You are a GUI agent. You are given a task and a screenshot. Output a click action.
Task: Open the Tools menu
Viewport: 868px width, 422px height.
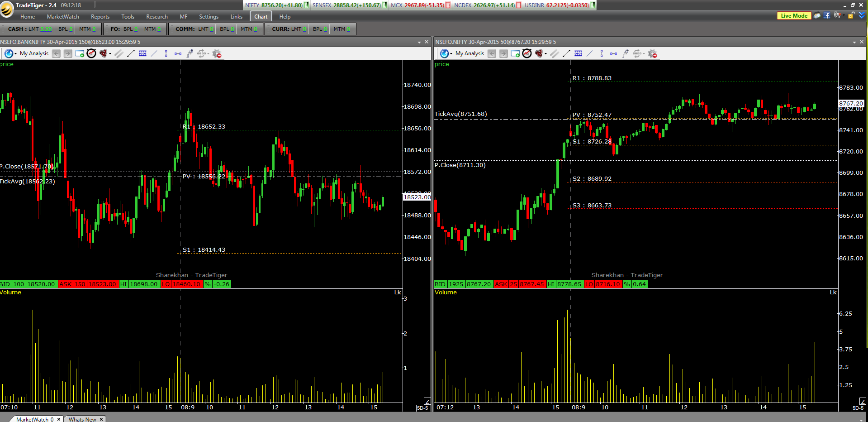(x=128, y=17)
